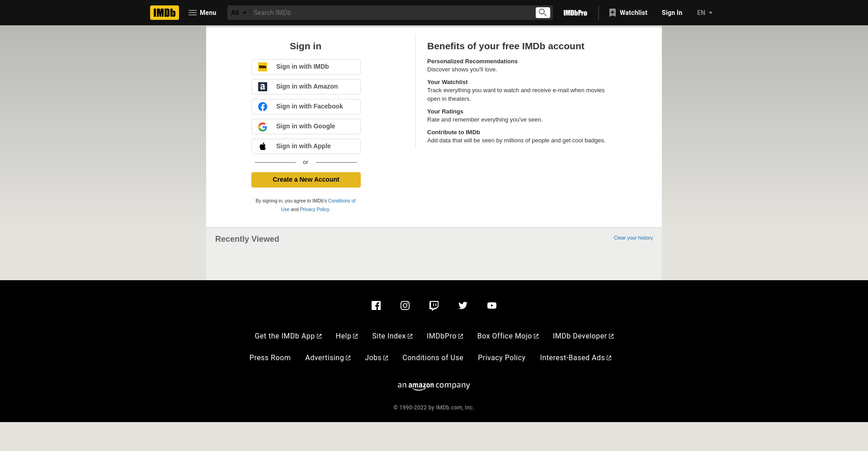
Task: Click the 'an amazon company' logo
Action: pos(434,386)
